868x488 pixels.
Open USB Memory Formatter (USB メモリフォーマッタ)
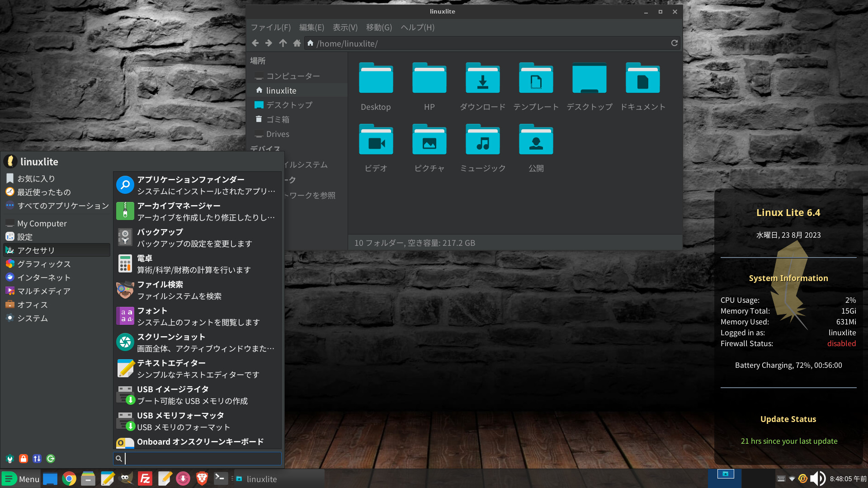pyautogui.click(x=197, y=421)
